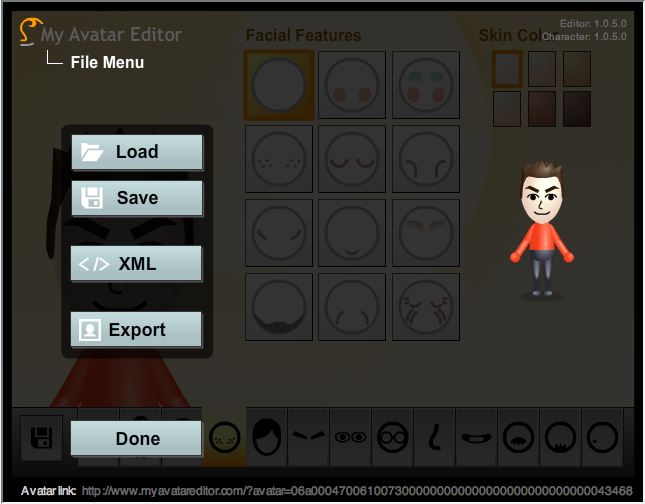
Task: Select the mole category icon
Action: click(x=602, y=437)
